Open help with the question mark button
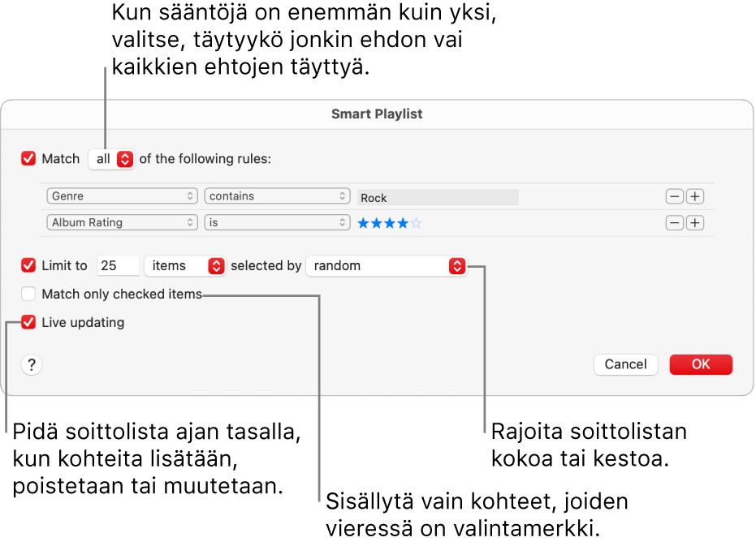 [x=32, y=365]
